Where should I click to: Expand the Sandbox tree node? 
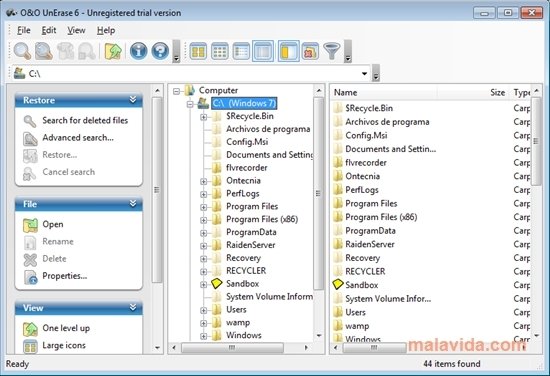(x=203, y=285)
